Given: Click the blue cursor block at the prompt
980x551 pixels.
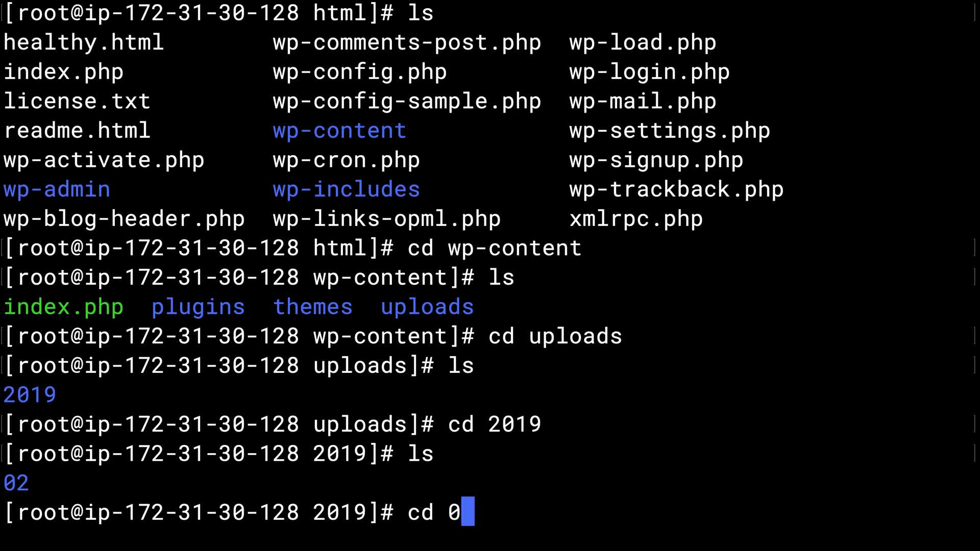Looking at the screenshot, I should (x=468, y=512).
